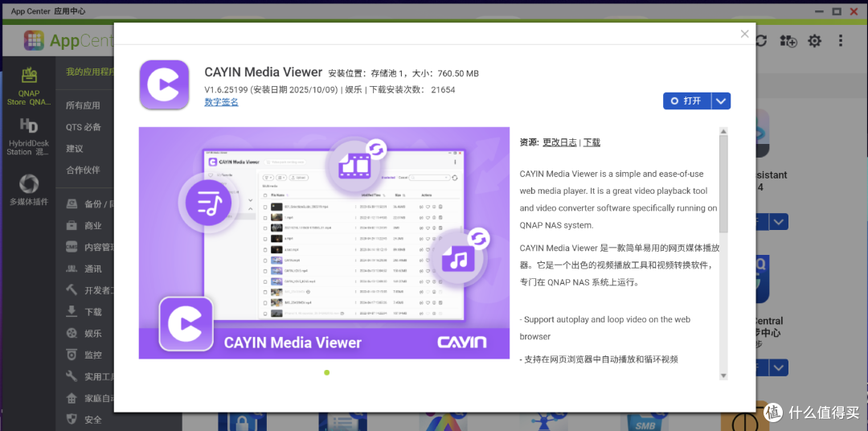The height and width of the screenshot is (431, 868).
Task: Open the App Center more options menu
Action: tap(841, 40)
